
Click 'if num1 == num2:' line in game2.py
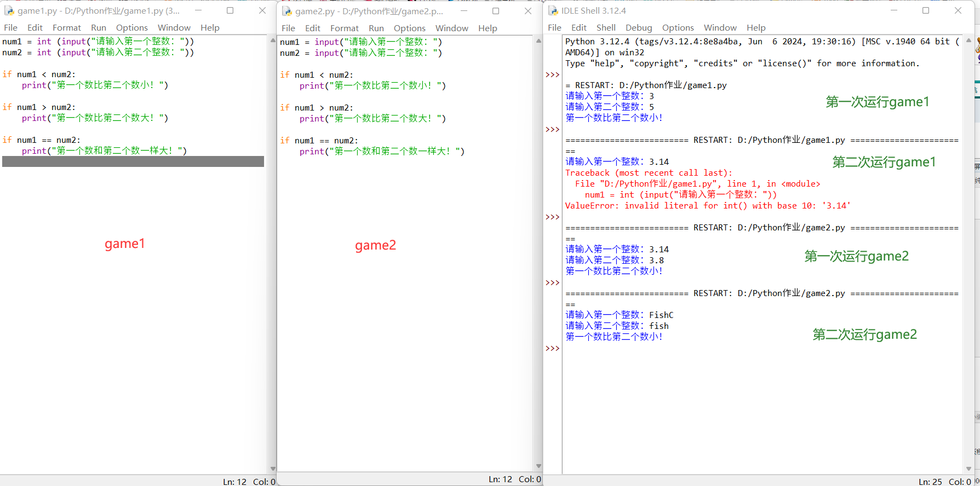[x=319, y=141]
